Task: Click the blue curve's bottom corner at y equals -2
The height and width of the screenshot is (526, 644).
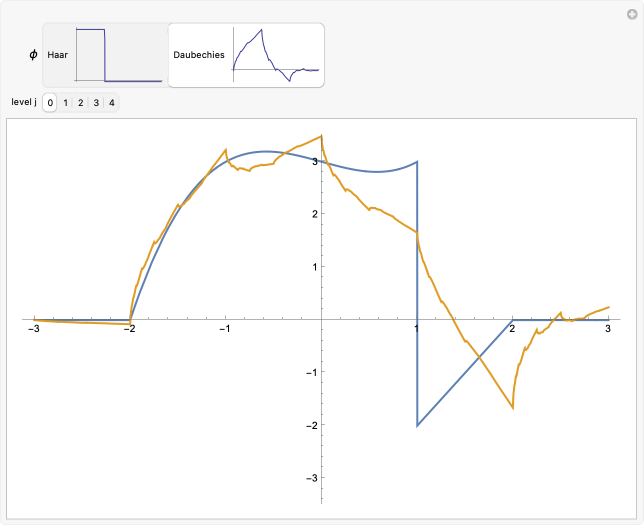Action: coord(417,426)
